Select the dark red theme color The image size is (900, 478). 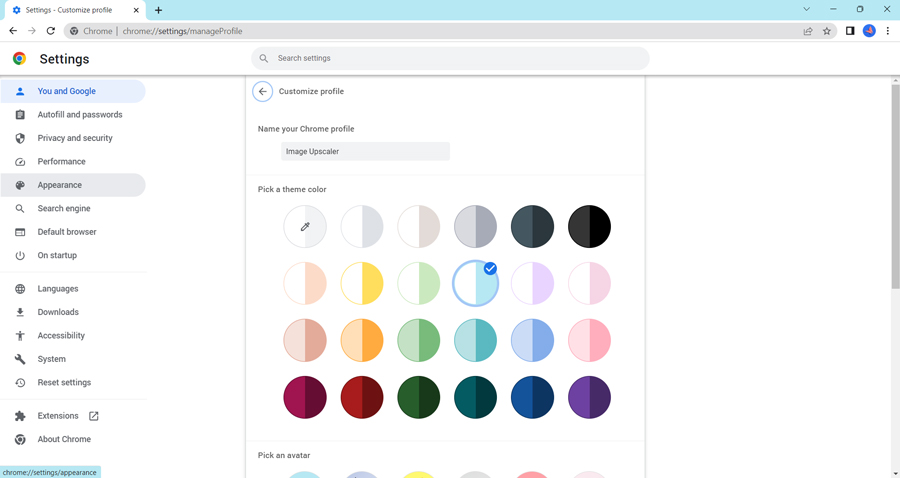point(362,397)
